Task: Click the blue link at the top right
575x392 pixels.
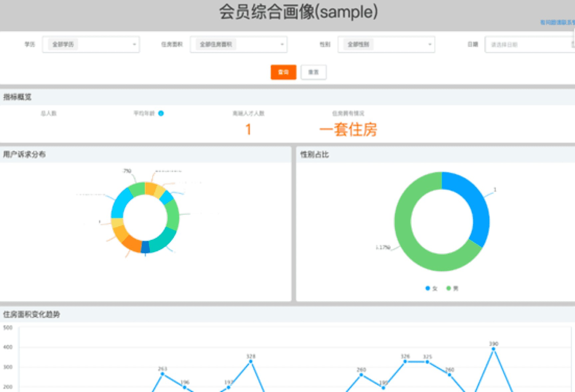Action: [557, 22]
